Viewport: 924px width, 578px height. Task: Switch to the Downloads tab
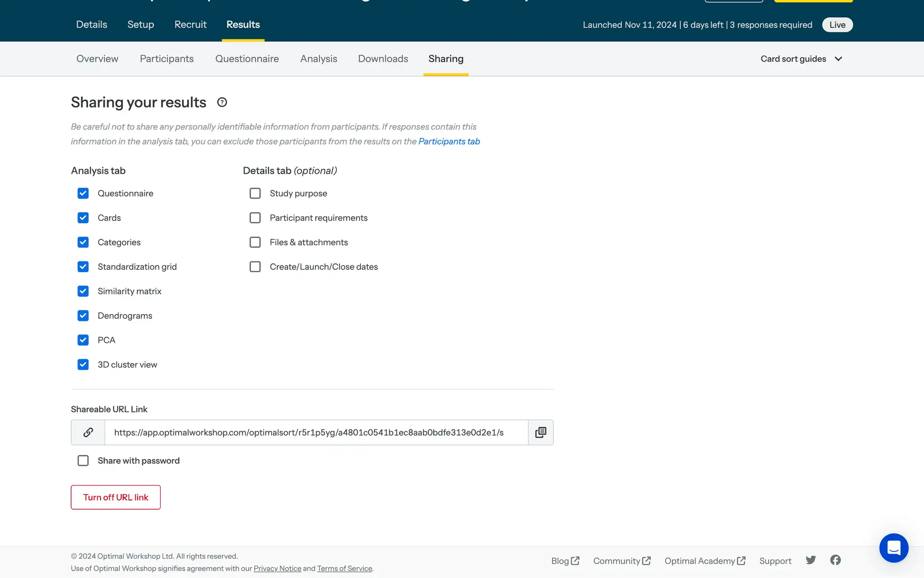tap(383, 59)
